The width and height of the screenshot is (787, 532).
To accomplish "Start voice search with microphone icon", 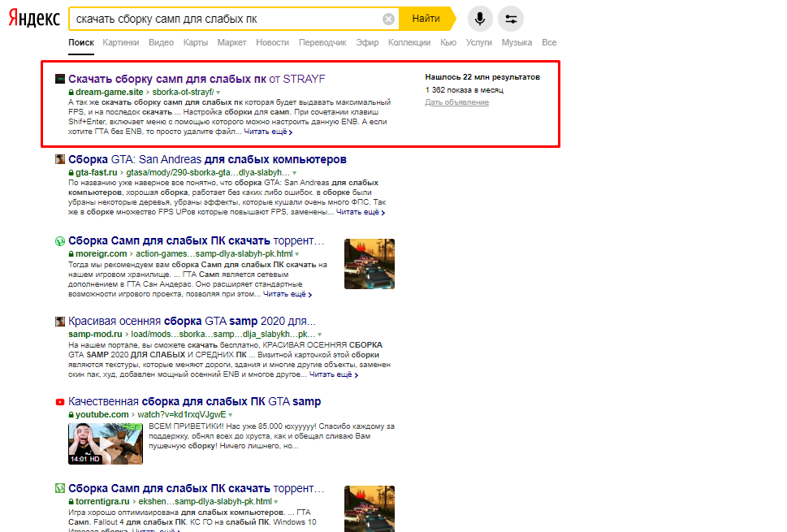I will pyautogui.click(x=480, y=19).
